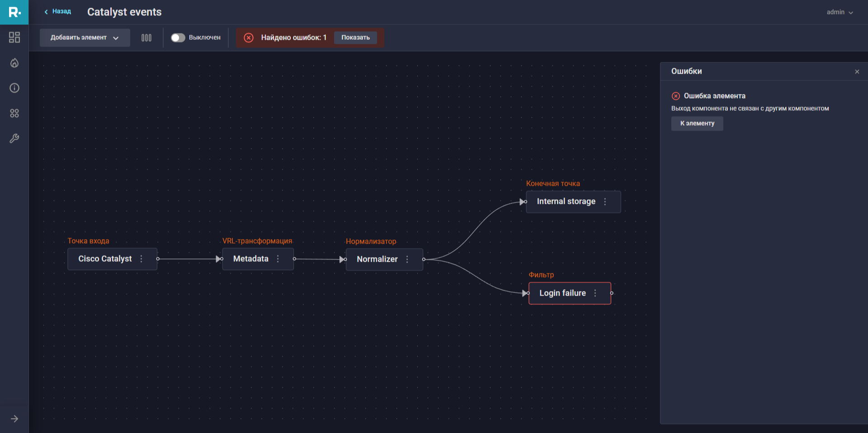Open the wrench settings icon in sidebar

[x=14, y=139]
